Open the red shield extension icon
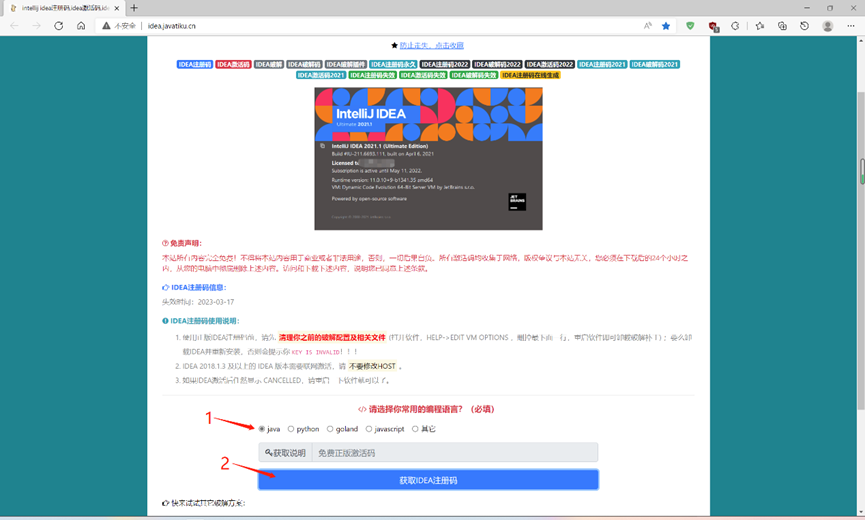This screenshot has height=520, width=865. (x=713, y=26)
